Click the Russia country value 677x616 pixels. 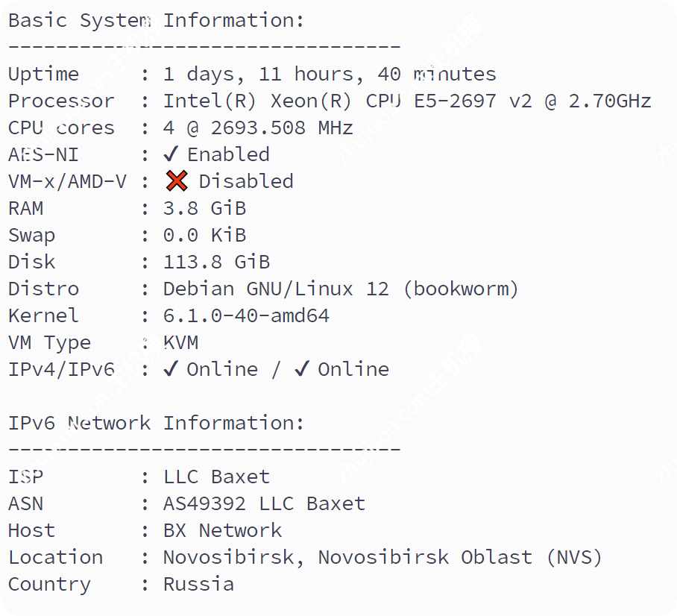198,584
